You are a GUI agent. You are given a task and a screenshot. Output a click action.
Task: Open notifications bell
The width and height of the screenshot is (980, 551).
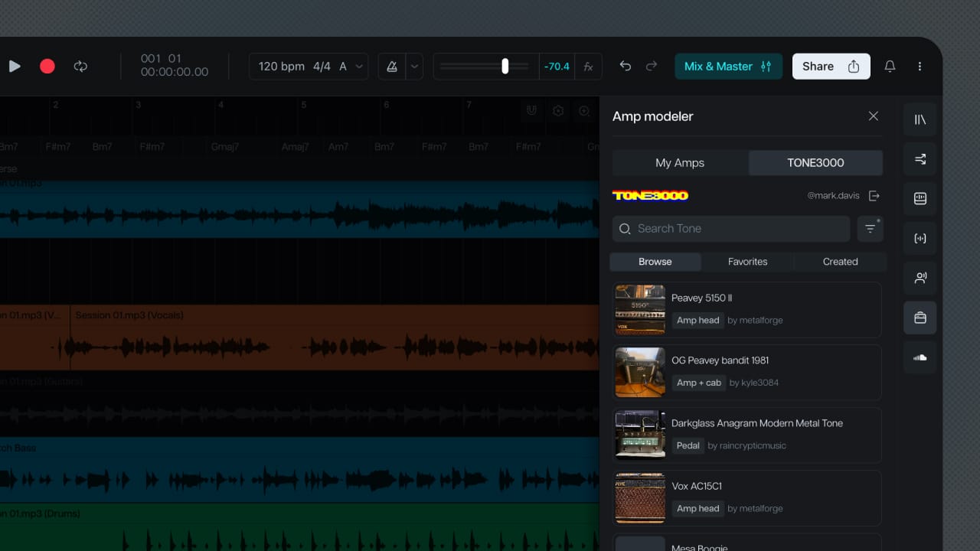[x=890, y=67]
